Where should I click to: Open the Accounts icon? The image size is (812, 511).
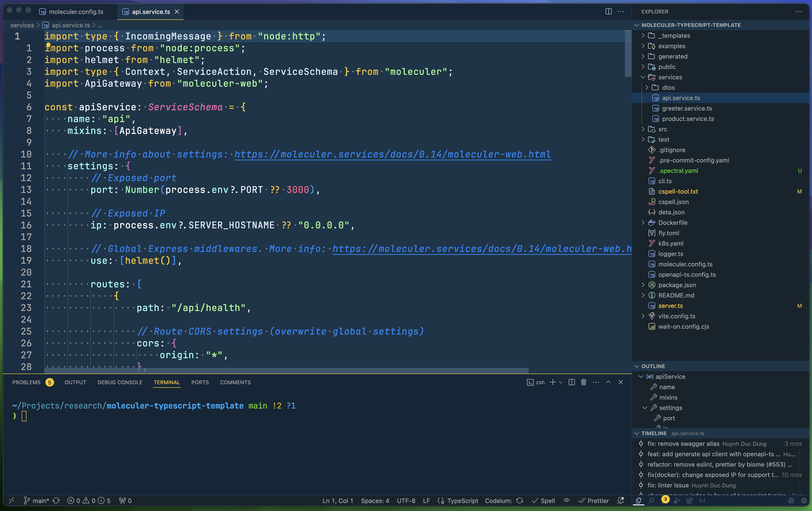click(x=791, y=501)
